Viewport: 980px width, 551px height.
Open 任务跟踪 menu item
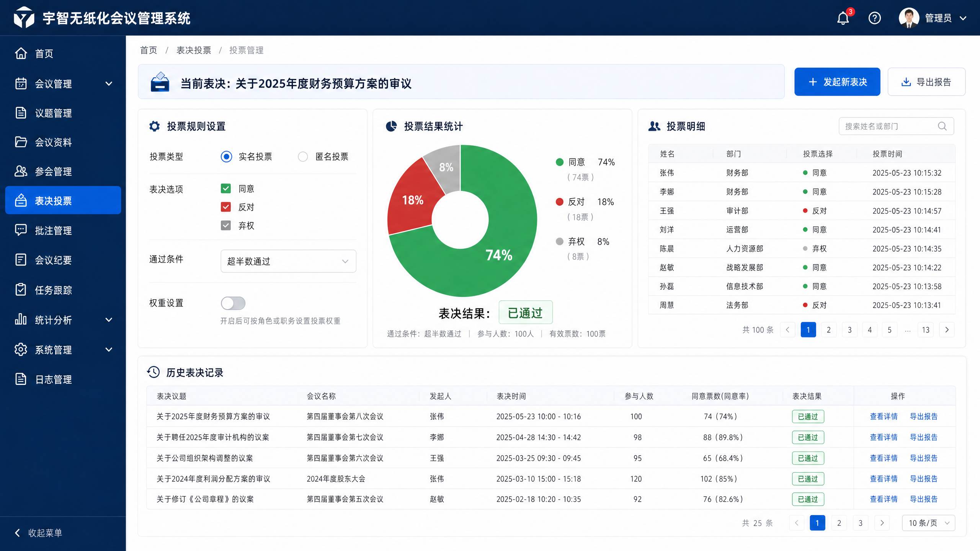tap(63, 290)
